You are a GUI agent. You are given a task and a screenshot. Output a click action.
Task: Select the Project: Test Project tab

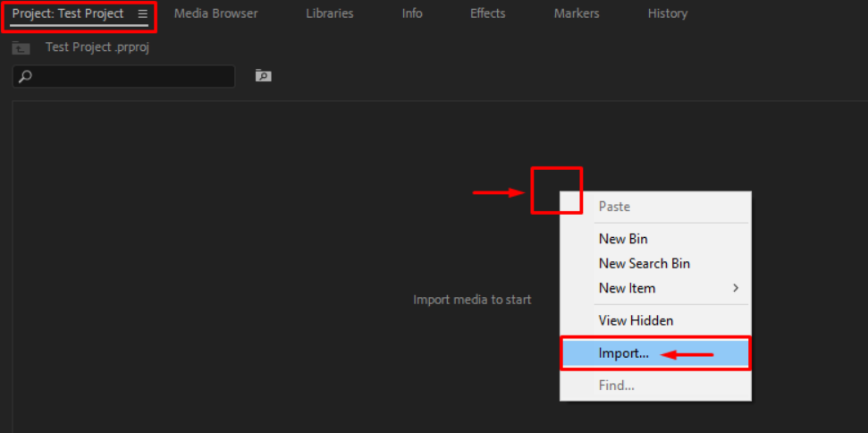(x=68, y=13)
